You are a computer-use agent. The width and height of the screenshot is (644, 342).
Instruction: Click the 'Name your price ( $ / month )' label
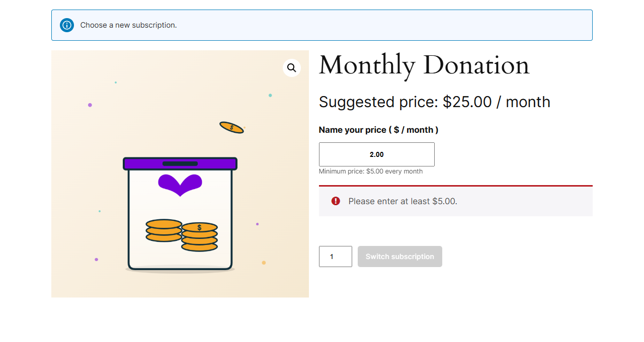point(378,130)
